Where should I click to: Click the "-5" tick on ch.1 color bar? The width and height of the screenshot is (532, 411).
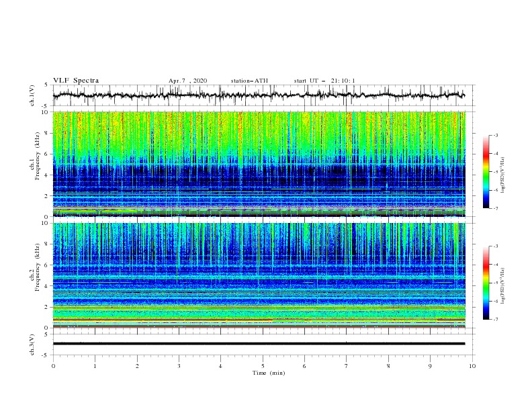point(495,172)
